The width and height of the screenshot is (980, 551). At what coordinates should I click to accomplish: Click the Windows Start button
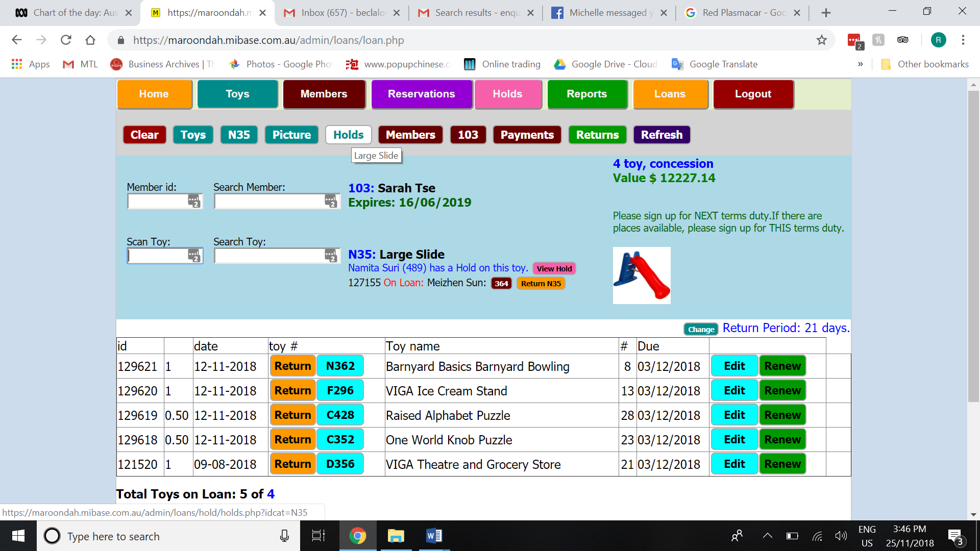point(18,536)
